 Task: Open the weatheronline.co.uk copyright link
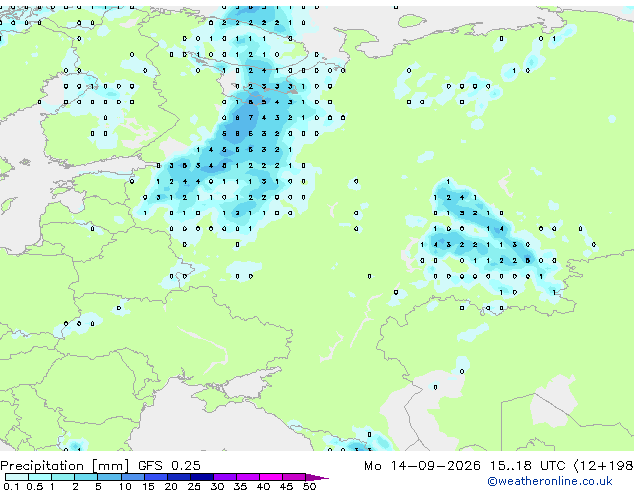(550, 481)
